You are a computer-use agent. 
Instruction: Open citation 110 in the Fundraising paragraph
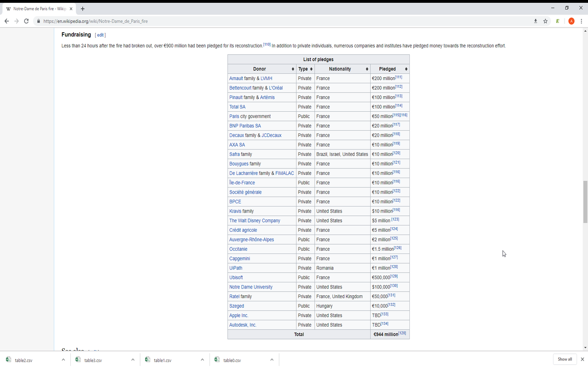(x=266, y=45)
